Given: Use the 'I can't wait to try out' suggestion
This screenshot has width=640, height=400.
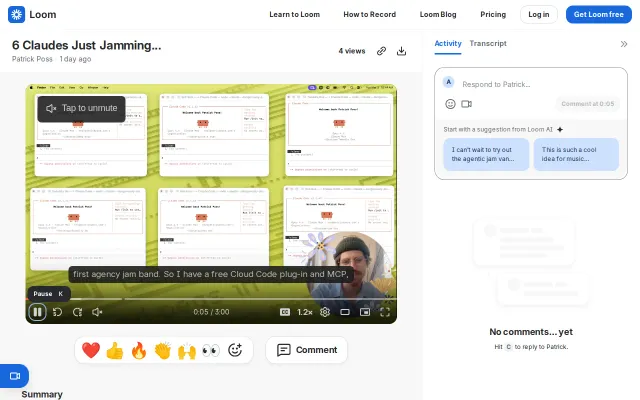Looking at the screenshot, I should tap(486, 154).
